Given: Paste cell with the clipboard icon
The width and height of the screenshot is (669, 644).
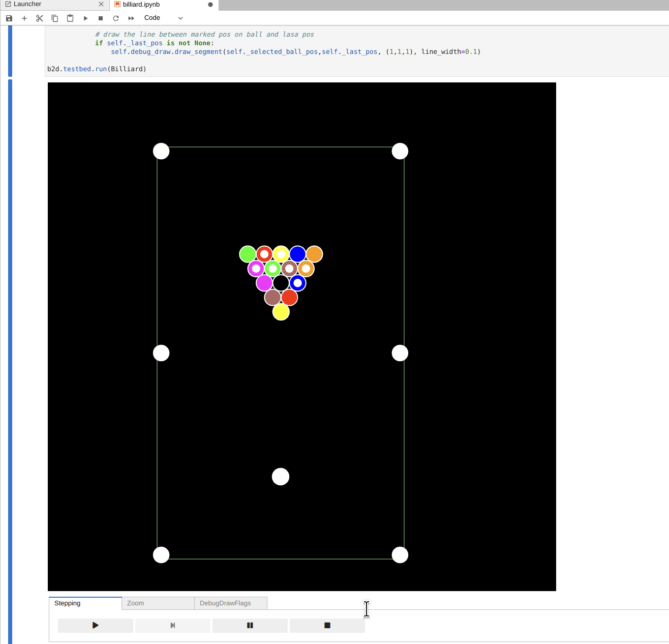Looking at the screenshot, I should coord(70,18).
